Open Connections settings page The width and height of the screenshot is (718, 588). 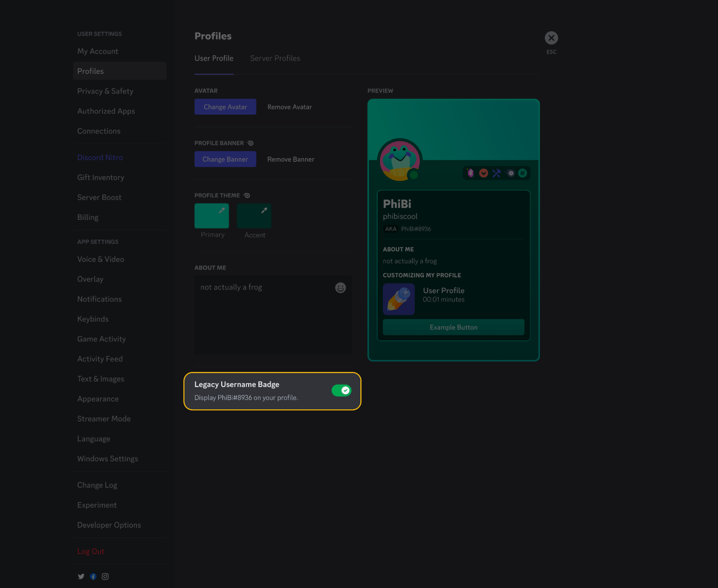(98, 131)
